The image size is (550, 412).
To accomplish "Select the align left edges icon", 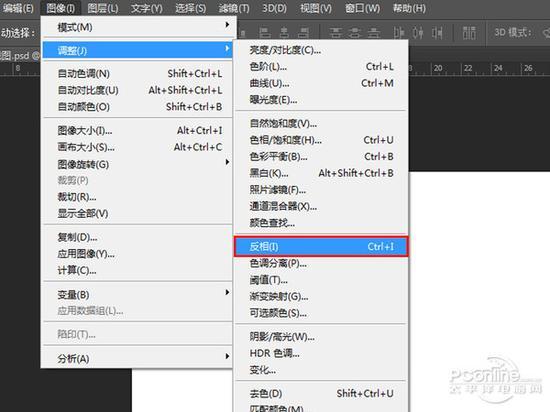I will pyautogui.click(x=265, y=33).
